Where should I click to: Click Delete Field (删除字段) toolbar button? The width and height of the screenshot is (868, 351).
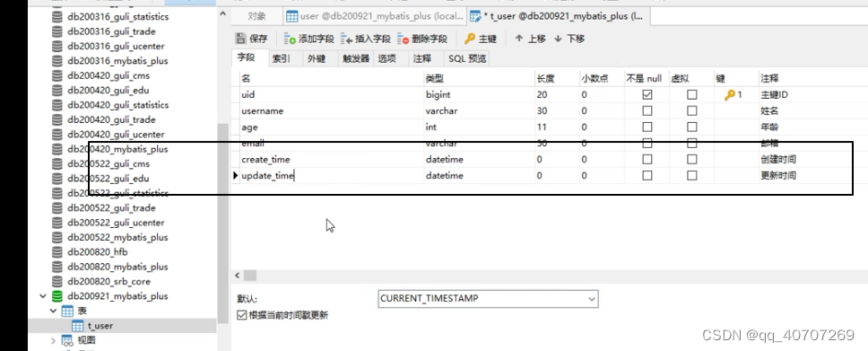click(422, 39)
